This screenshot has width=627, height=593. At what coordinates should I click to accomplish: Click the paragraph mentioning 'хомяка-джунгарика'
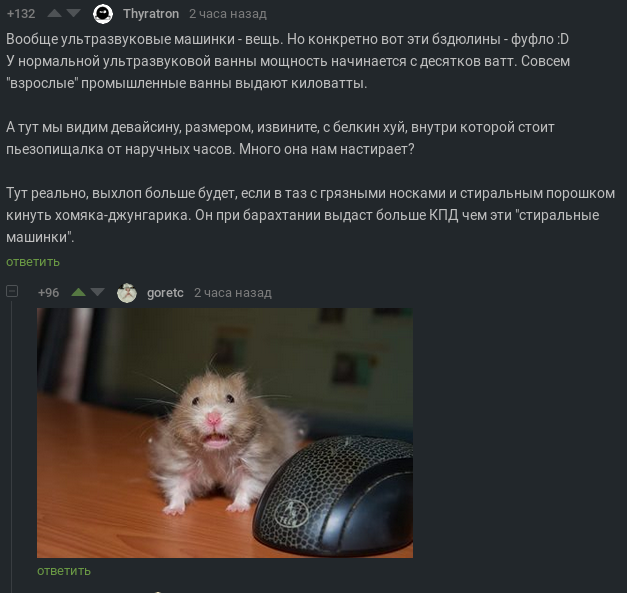(x=310, y=215)
